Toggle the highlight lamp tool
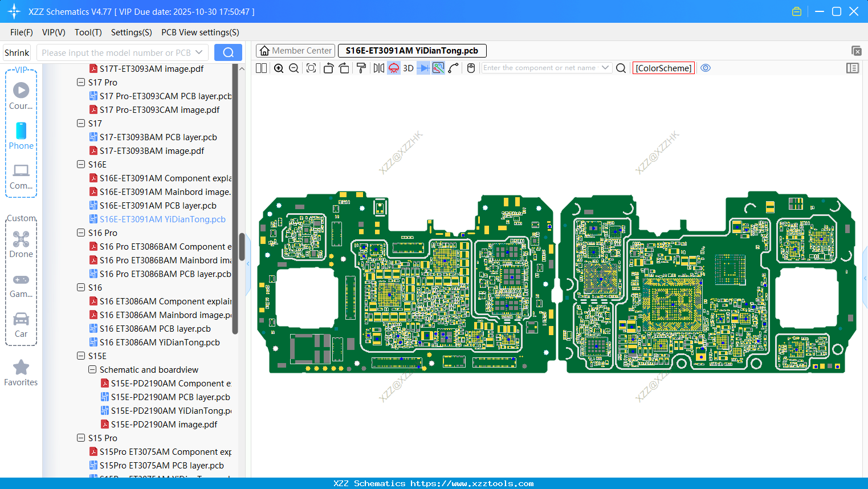Screen dimensions: 868x489 [x=393, y=68]
